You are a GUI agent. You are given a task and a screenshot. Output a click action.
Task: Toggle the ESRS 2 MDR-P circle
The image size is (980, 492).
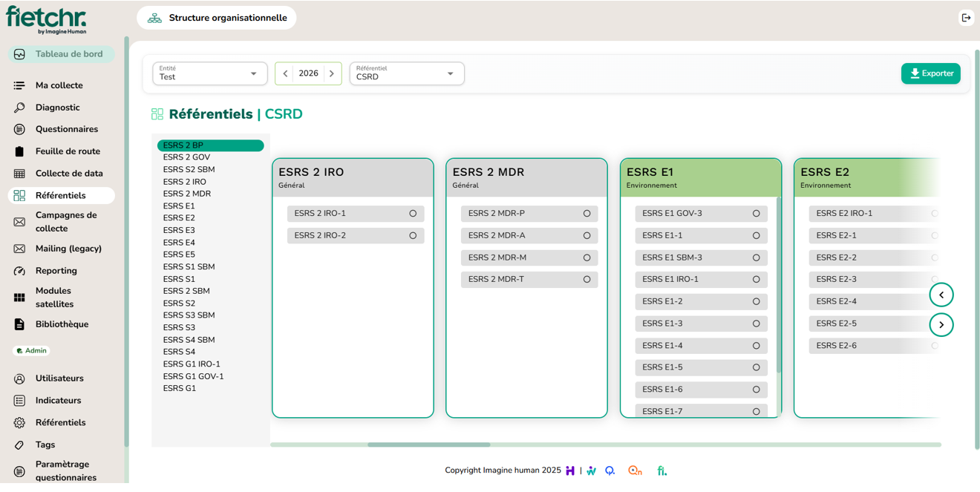587,214
